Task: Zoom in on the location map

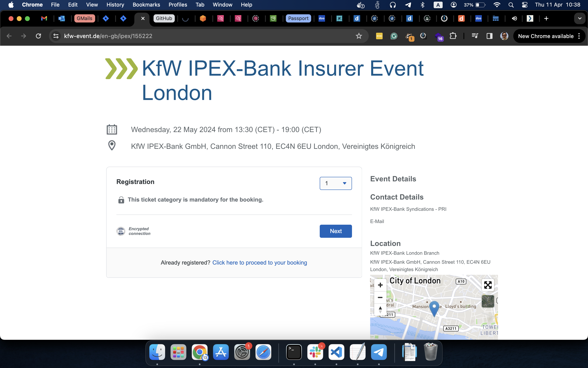Action: coord(380,285)
